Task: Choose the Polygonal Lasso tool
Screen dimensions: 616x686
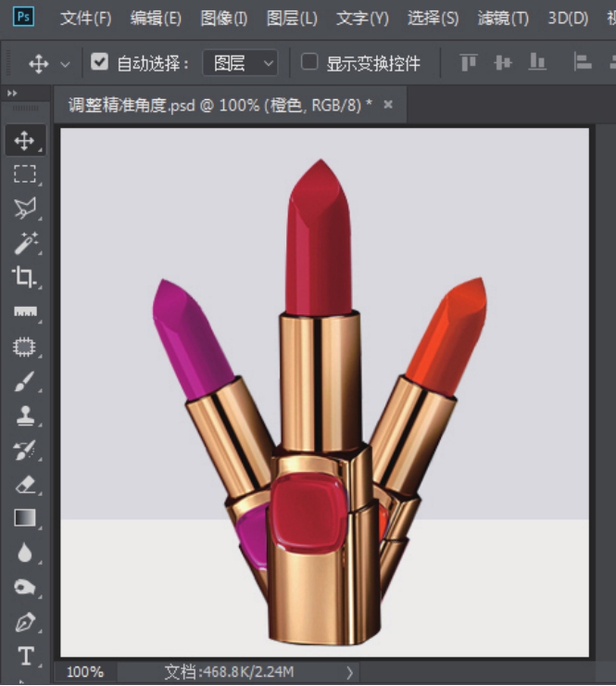Action: pyautogui.click(x=24, y=209)
